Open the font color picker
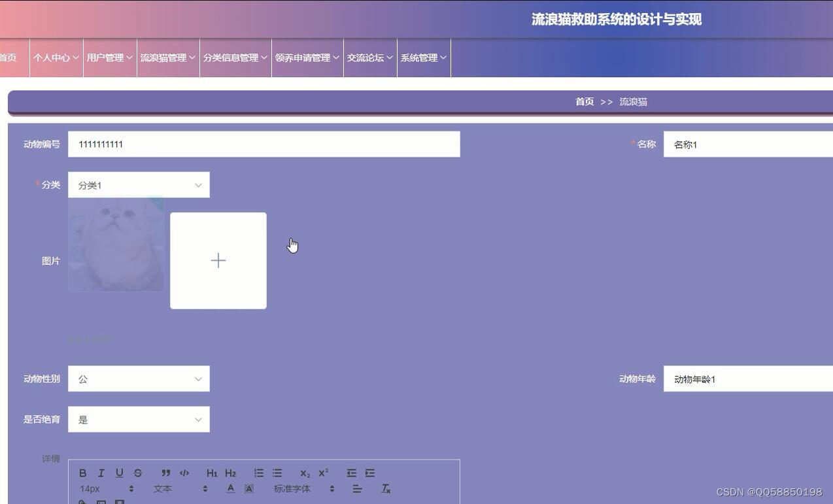 click(x=230, y=488)
